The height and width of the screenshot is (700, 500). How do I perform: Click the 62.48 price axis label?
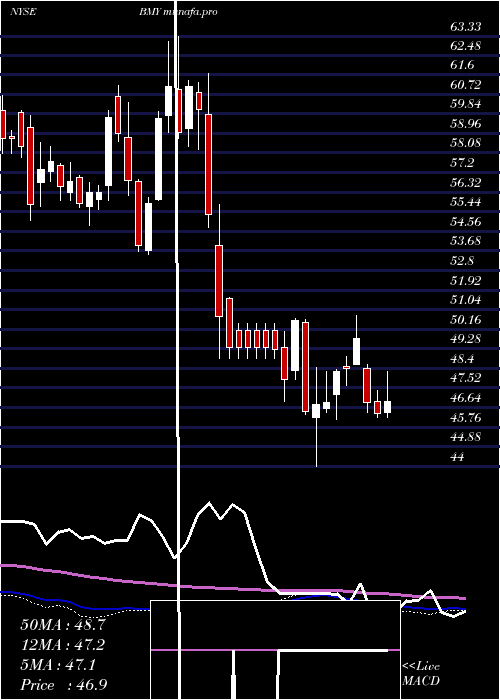coord(466,46)
